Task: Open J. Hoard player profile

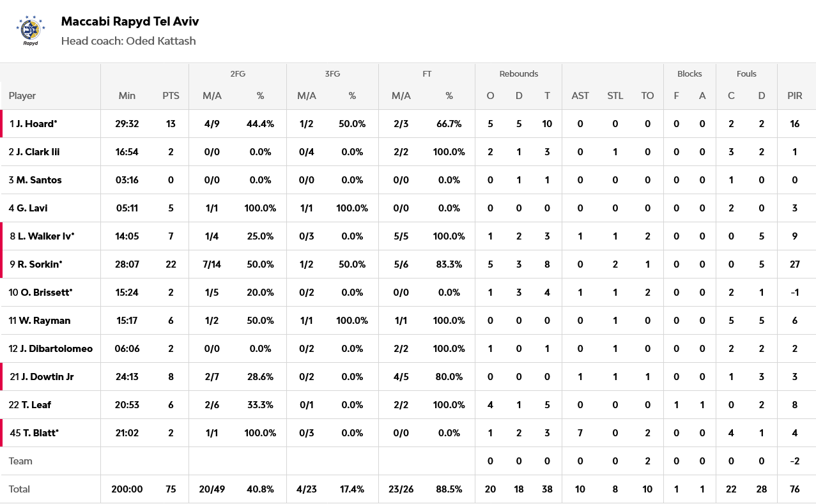Action: tap(36, 124)
